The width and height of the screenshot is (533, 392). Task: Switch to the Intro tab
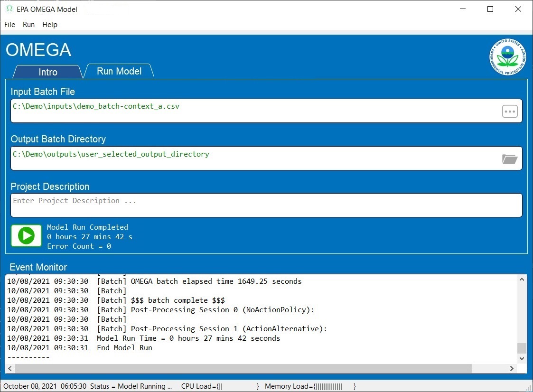(48, 72)
